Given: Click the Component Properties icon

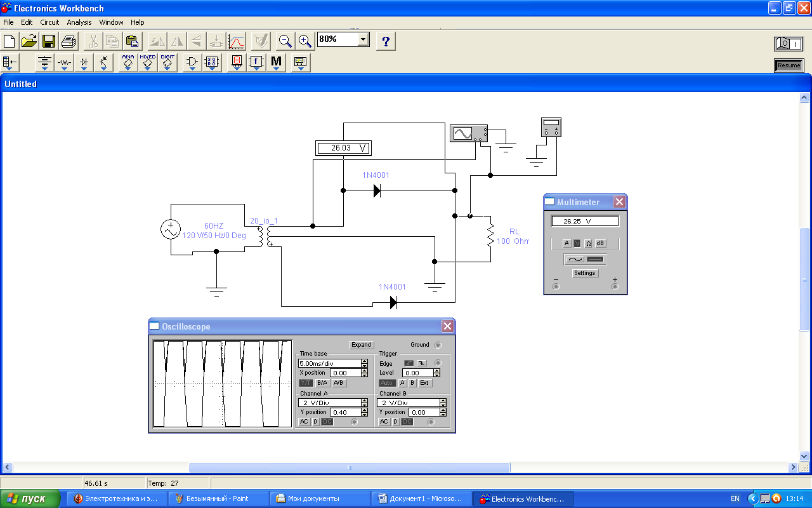Looking at the screenshot, I should (x=260, y=41).
